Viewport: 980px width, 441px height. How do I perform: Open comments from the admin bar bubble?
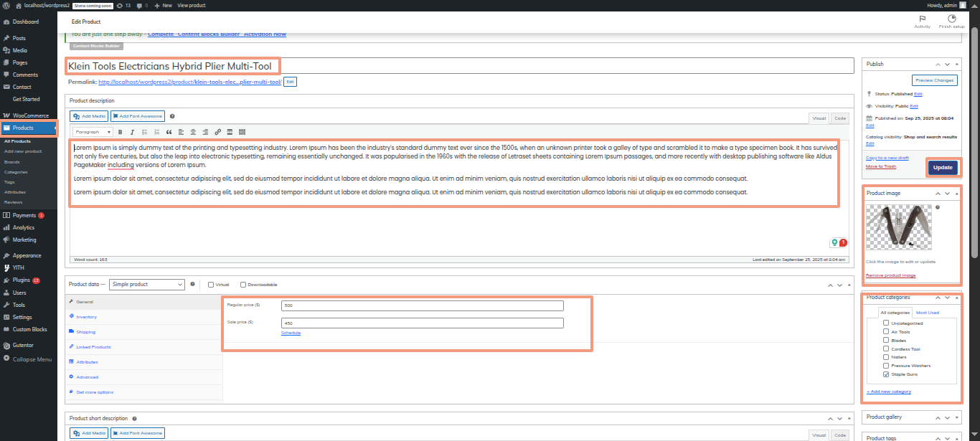pyautogui.click(x=141, y=5)
